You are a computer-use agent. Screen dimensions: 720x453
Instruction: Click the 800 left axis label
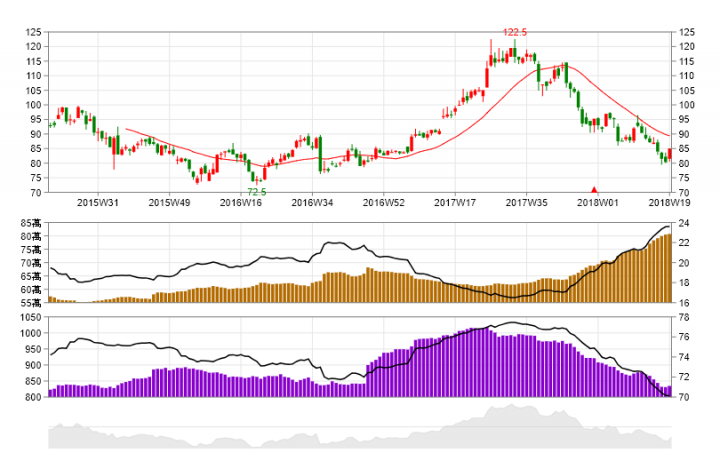[34, 397]
